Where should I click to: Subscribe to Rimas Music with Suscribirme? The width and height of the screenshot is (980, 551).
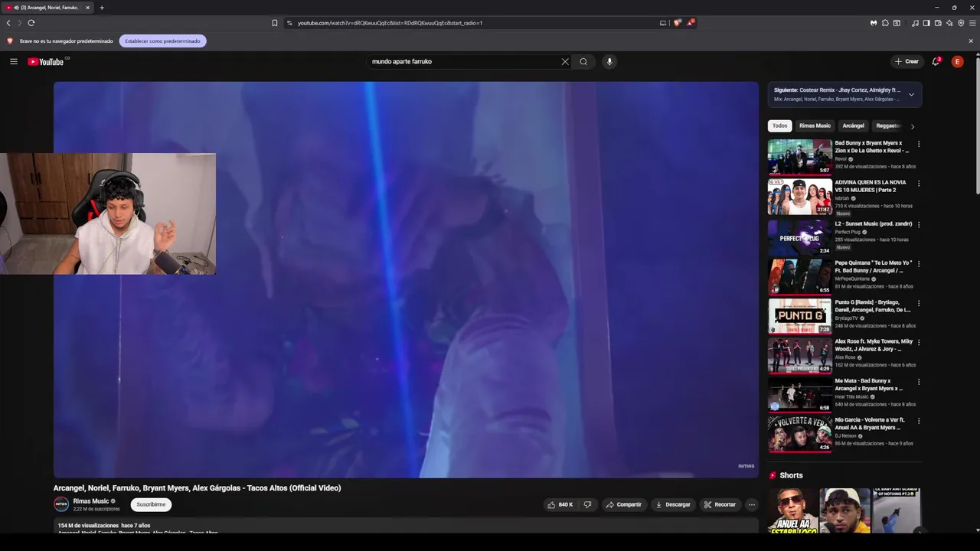151,504
